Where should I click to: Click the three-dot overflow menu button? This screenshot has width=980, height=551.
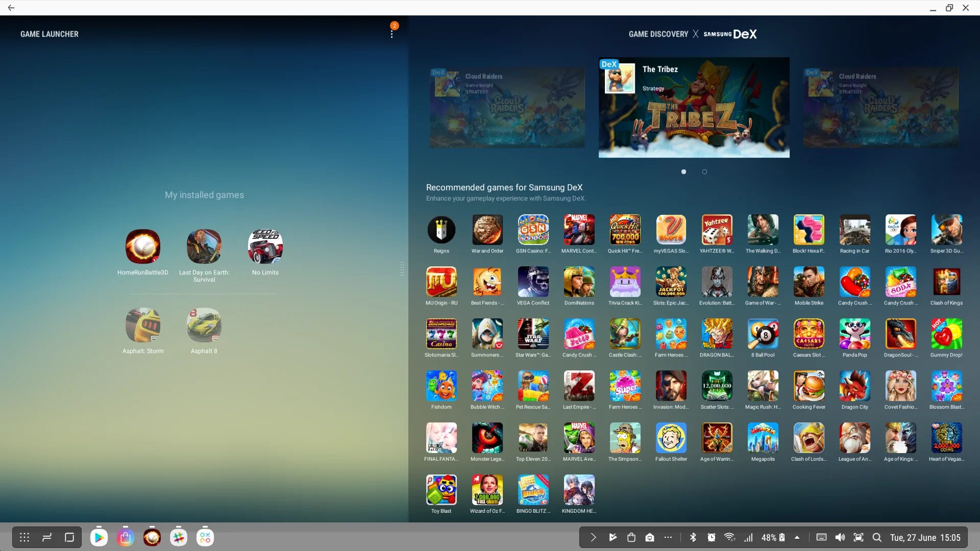tap(390, 34)
